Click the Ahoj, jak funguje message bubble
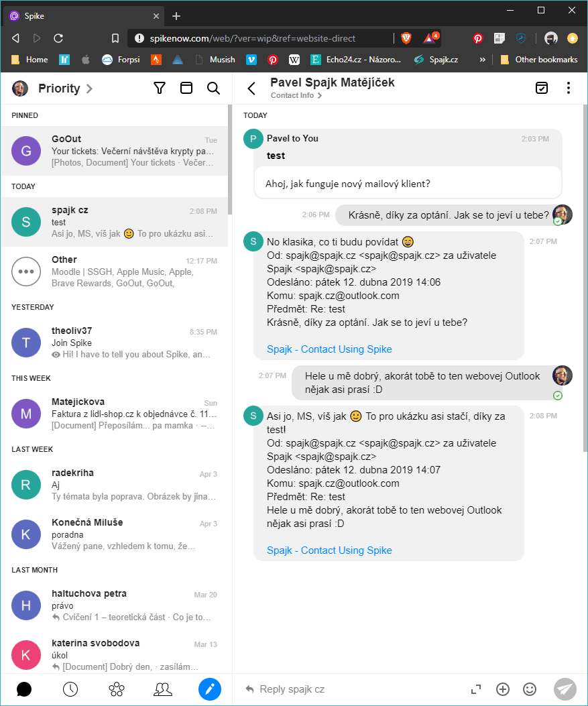Screen dimensions: 588x706 click(408, 183)
